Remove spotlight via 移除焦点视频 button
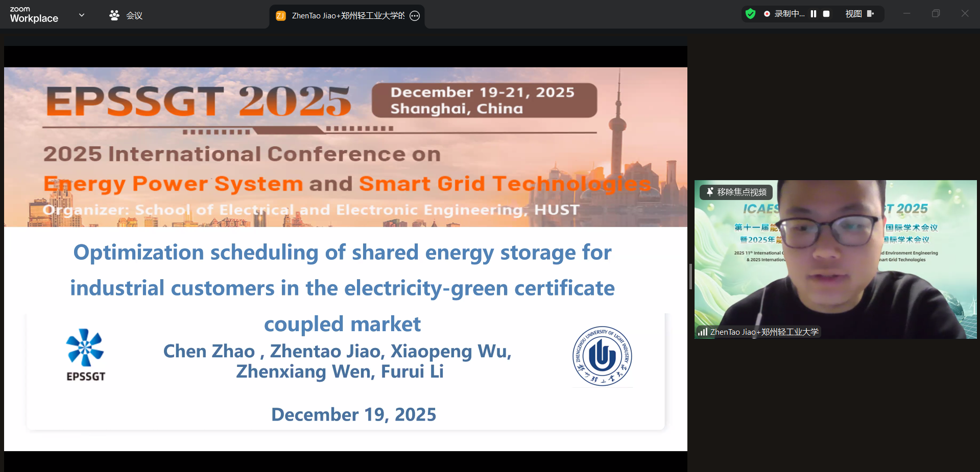 736,192
